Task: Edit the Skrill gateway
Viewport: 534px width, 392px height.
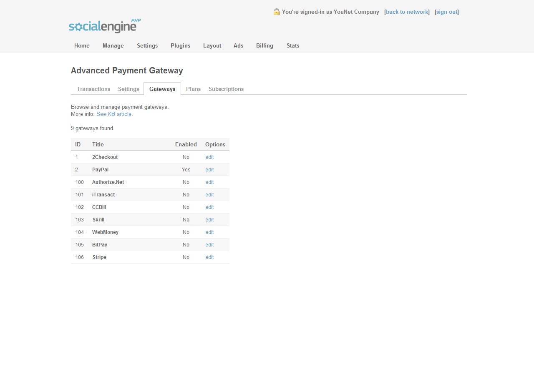Action: click(209, 220)
